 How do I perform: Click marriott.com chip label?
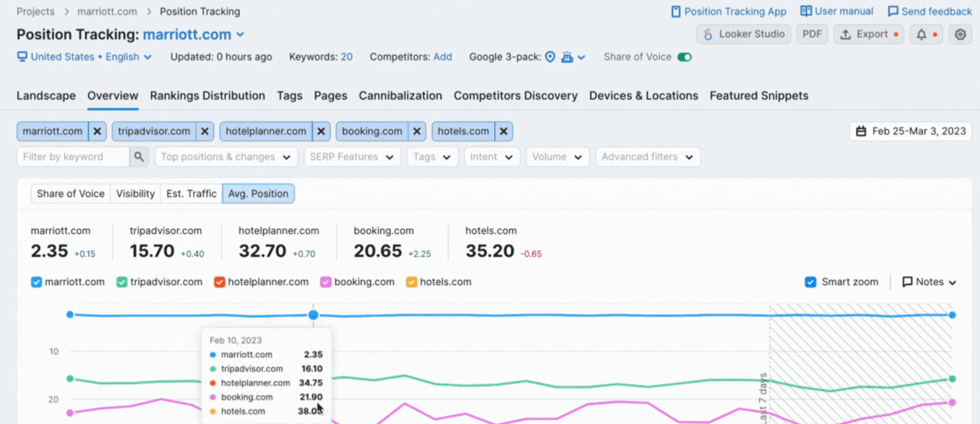(52, 131)
